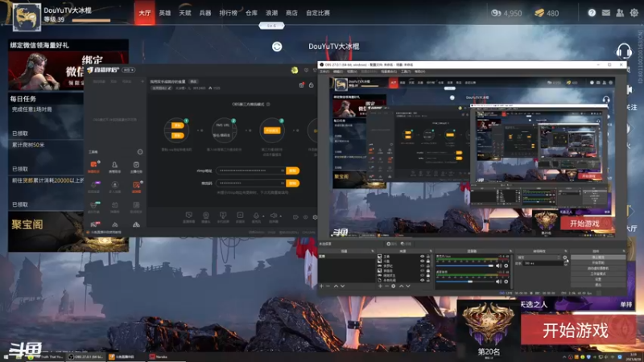Screen dimensions: 644x362
Task: Click the headset voice icon in game
Action: [x=623, y=51]
